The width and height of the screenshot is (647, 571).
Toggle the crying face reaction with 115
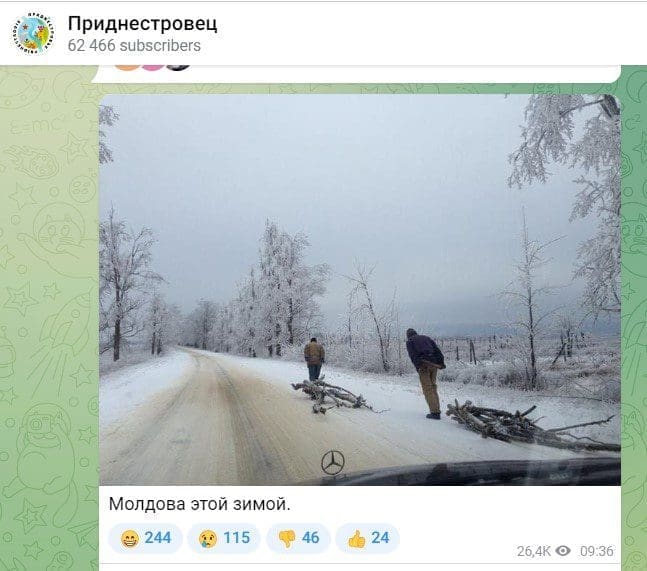224,538
